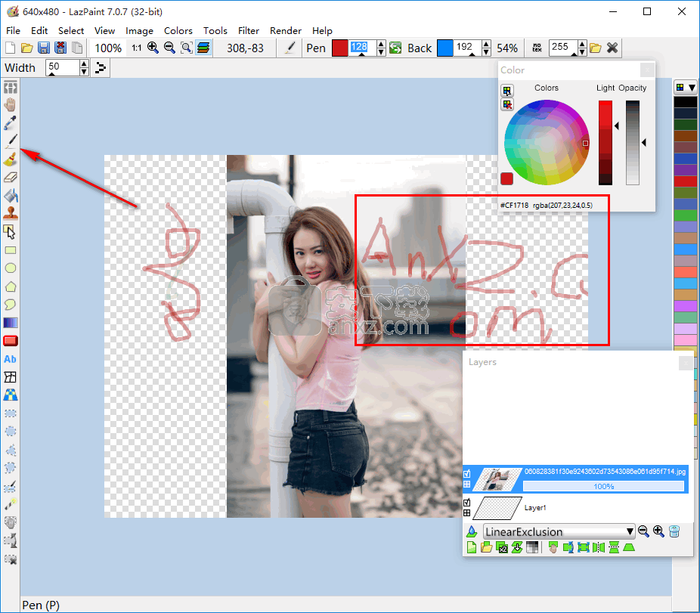Open the File menu
Viewport: 700px width, 613px height.
click(x=13, y=30)
